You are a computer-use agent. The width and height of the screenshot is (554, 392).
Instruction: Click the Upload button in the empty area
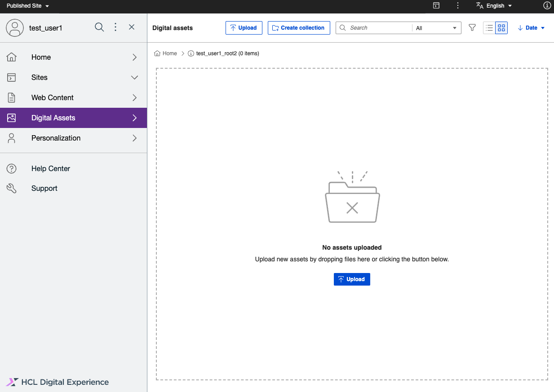pyautogui.click(x=352, y=279)
